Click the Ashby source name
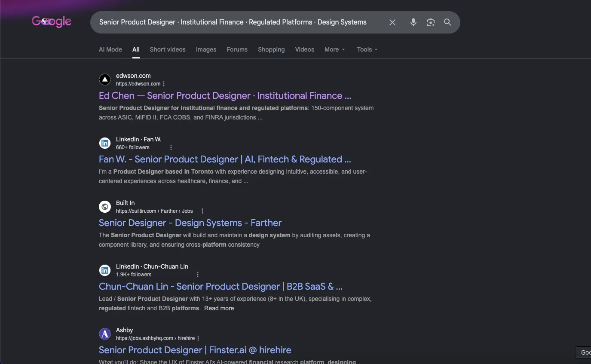This screenshot has width=591, height=364. coord(125,330)
